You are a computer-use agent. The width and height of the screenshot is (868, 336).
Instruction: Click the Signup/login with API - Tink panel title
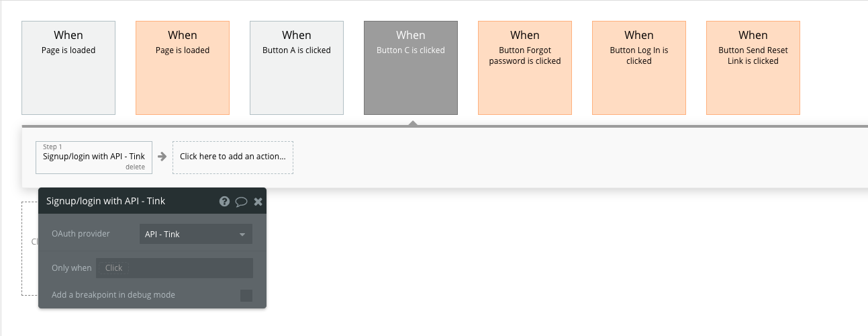[x=105, y=201]
